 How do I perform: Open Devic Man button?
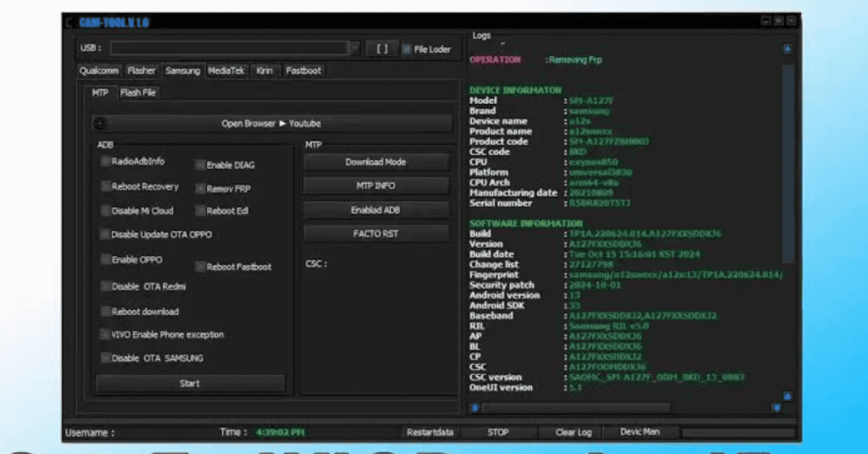tap(640, 432)
